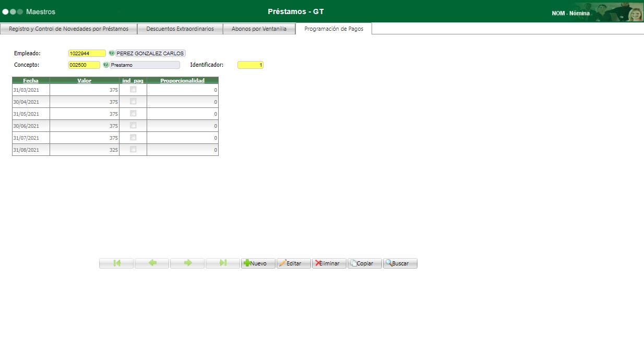644x364 pixels.
Task: Click the 375 value for 31/03/2021
Action: [85, 90]
